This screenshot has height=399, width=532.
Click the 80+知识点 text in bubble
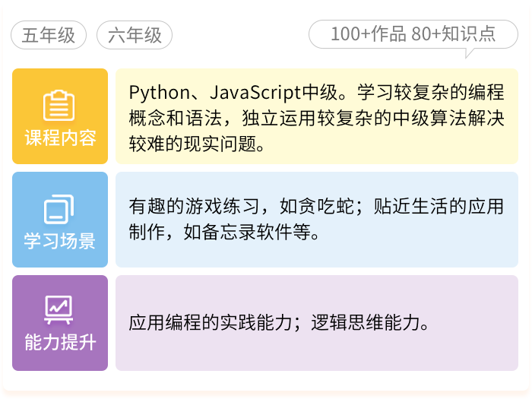(x=454, y=34)
